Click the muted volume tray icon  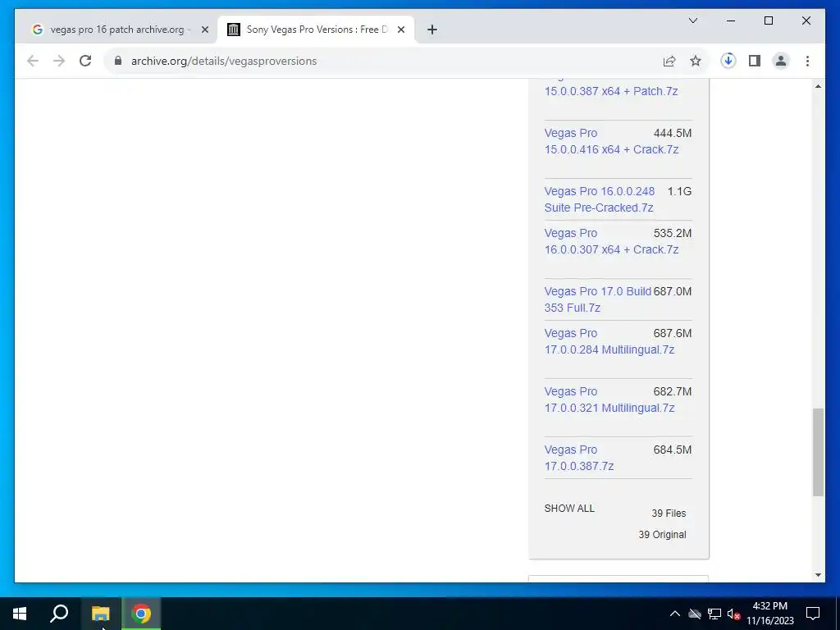(x=733, y=614)
